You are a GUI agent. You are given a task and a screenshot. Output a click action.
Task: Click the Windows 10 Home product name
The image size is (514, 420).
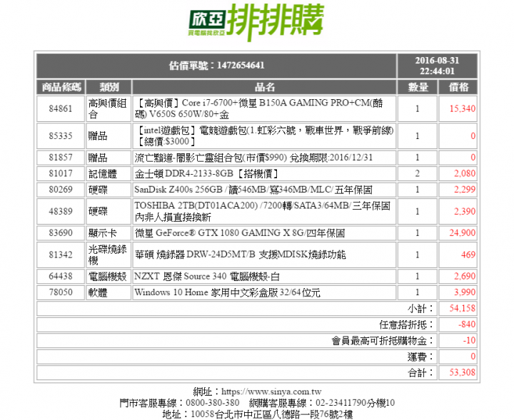227,292
